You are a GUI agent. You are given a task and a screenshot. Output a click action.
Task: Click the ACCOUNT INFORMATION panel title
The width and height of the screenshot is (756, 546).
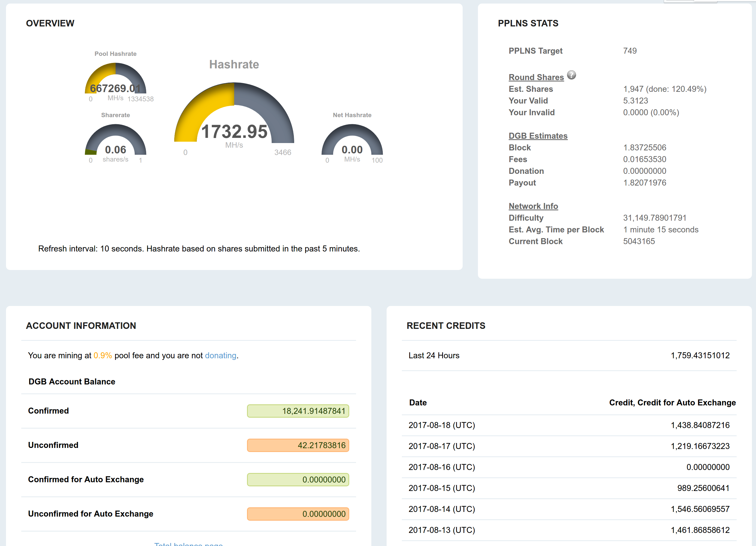coord(81,326)
